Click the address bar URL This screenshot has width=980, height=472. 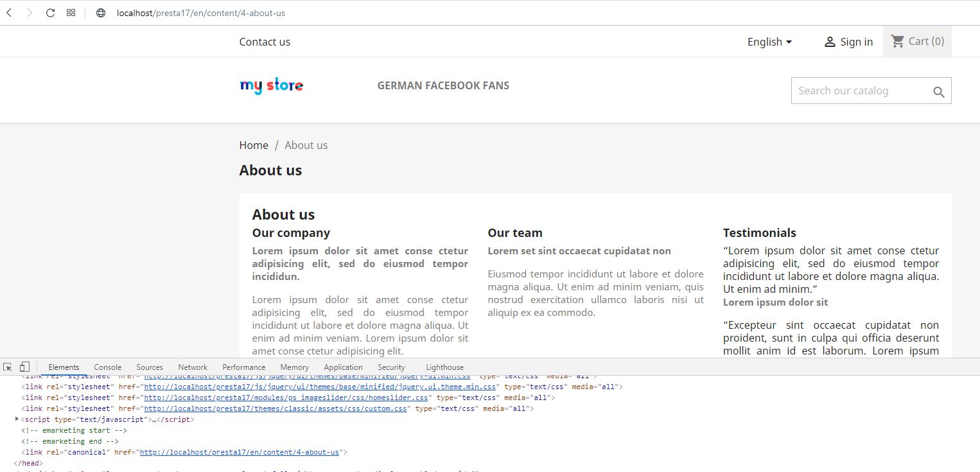point(201,13)
